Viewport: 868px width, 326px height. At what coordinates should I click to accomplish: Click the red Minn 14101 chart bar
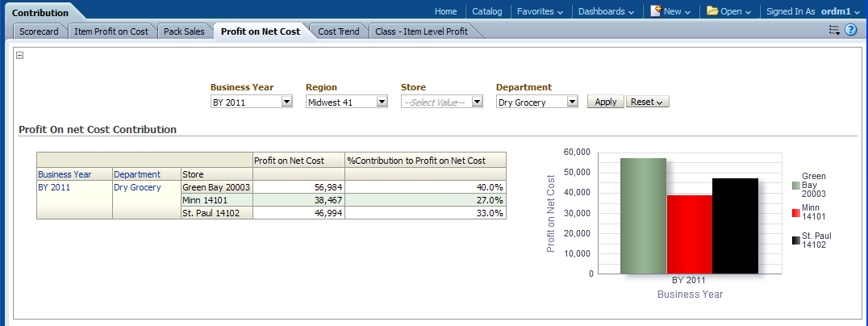point(689,234)
